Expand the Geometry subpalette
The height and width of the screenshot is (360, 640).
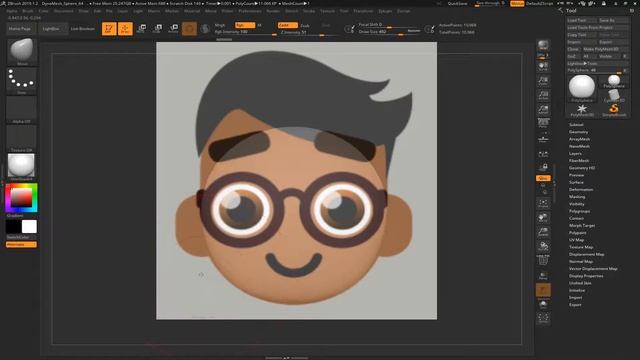point(579,132)
